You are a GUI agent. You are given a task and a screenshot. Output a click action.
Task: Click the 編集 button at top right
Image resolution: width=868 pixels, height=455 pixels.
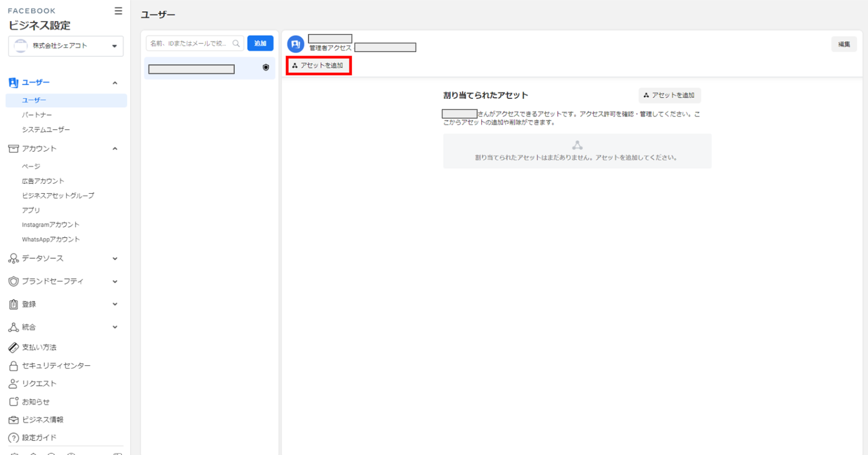tap(843, 45)
